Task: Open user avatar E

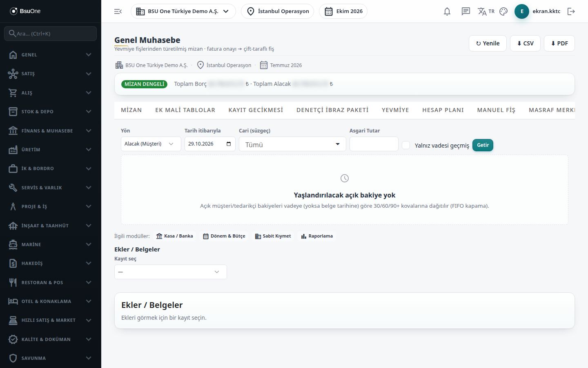Action: (522, 11)
